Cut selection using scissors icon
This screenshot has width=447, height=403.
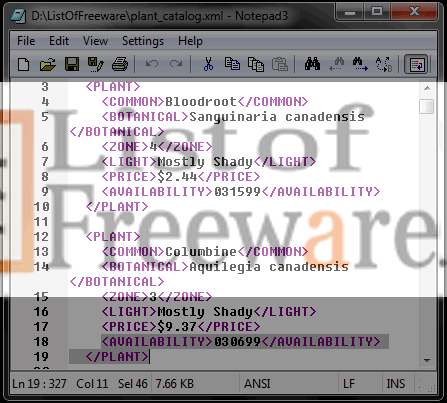[x=208, y=64]
